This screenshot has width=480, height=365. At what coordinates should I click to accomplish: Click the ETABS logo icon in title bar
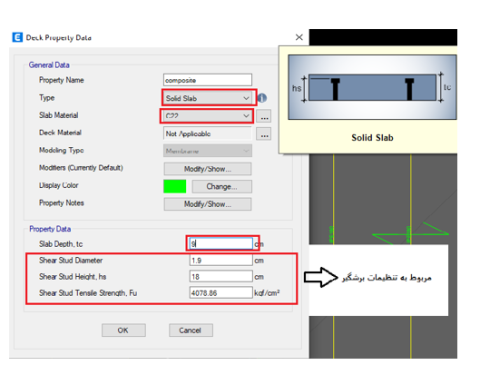point(17,37)
